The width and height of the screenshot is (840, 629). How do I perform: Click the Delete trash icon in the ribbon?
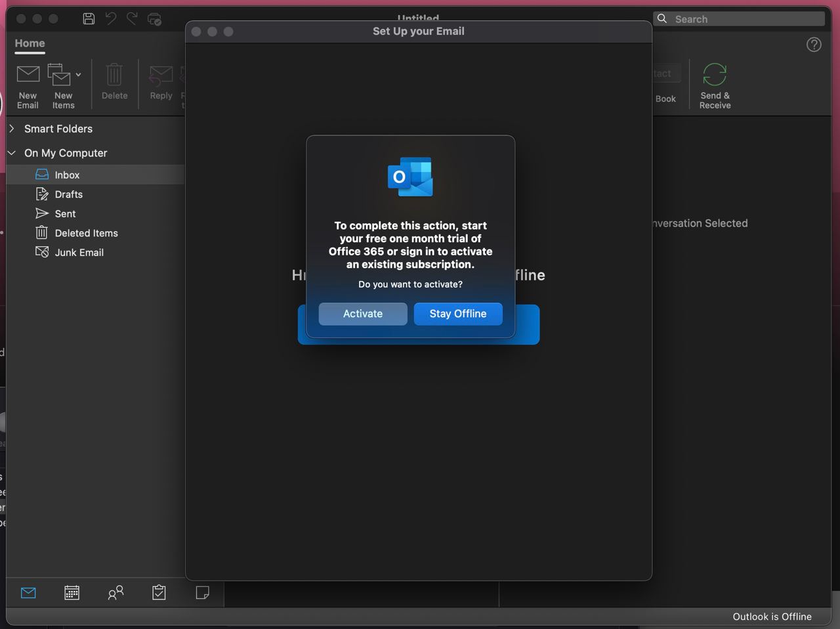114,74
